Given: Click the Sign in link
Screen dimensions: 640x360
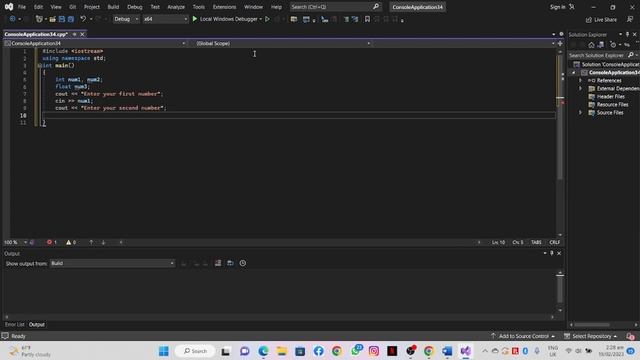Looking at the screenshot, I should pyautogui.click(x=558, y=7).
